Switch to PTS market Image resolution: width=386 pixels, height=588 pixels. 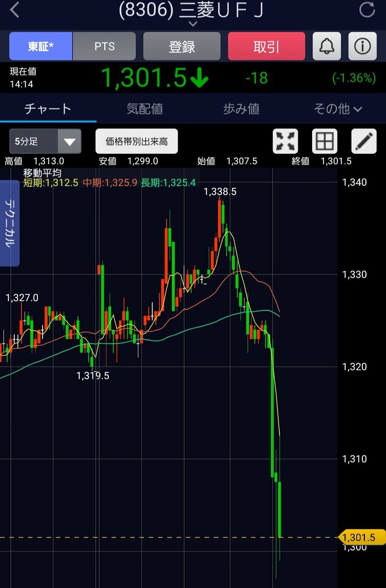[104, 47]
